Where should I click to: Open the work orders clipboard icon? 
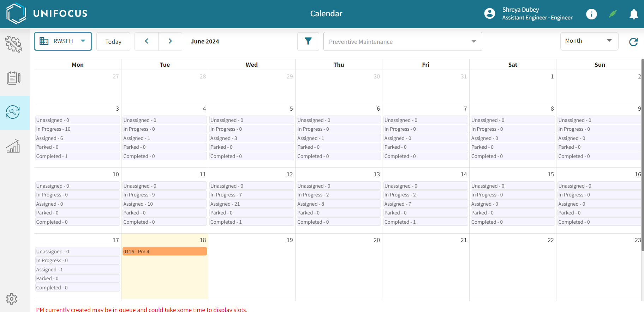[14, 78]
